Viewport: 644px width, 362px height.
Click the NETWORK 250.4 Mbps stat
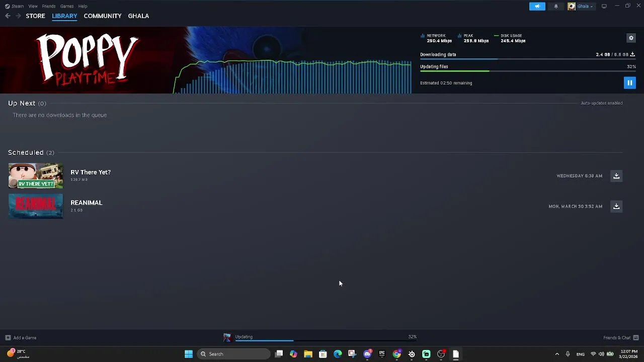436,38
